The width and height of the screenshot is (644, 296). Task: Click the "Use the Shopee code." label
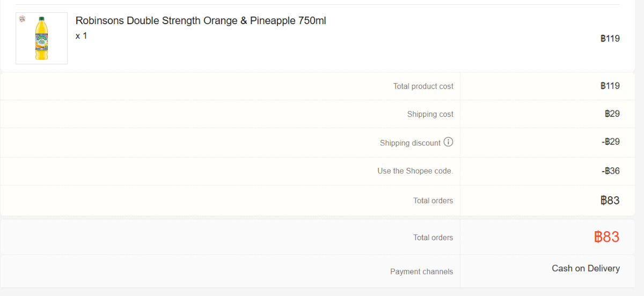point(415,171)
